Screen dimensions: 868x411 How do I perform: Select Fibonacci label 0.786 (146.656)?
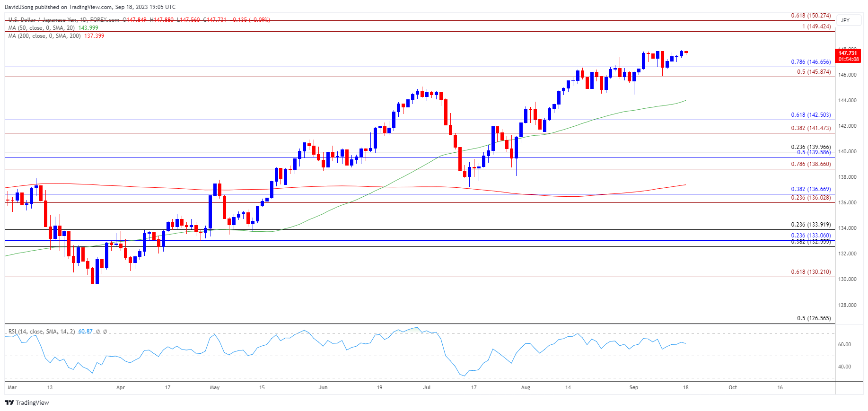(x=811, y=62)
